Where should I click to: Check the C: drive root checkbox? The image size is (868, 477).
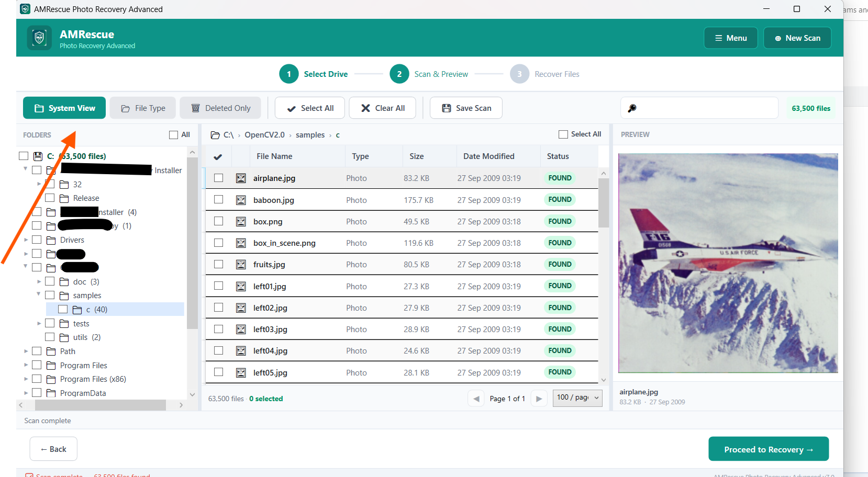click(x=24, y=156)
